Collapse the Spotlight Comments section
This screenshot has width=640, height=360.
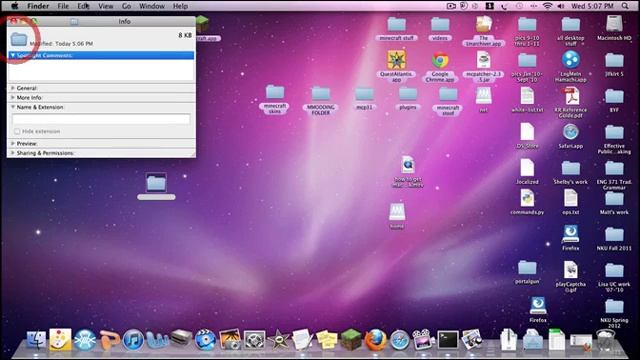pos(13,55)
